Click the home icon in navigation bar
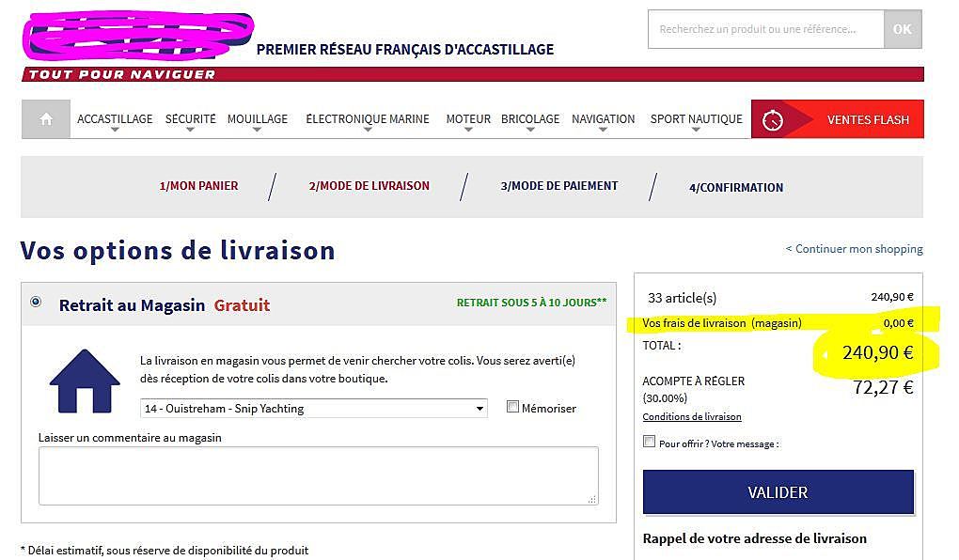Screen dimensions: 959x560 [x=46, y=119]
